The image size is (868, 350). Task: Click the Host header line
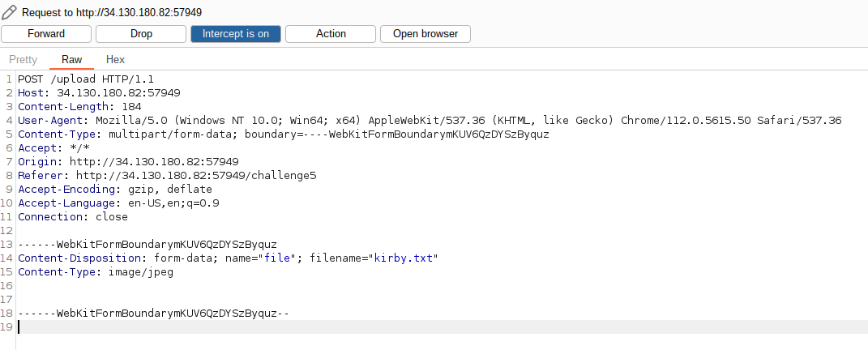[x=99, y=93]
